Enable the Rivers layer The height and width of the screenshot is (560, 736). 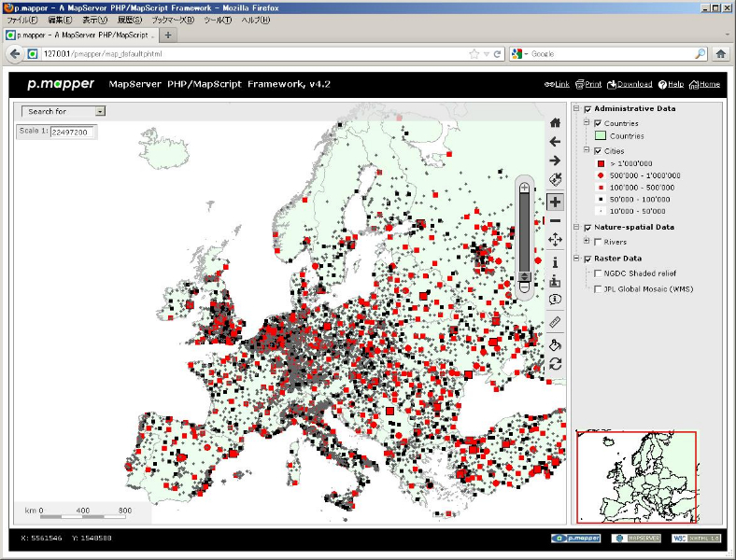click(x=598, y=242)
